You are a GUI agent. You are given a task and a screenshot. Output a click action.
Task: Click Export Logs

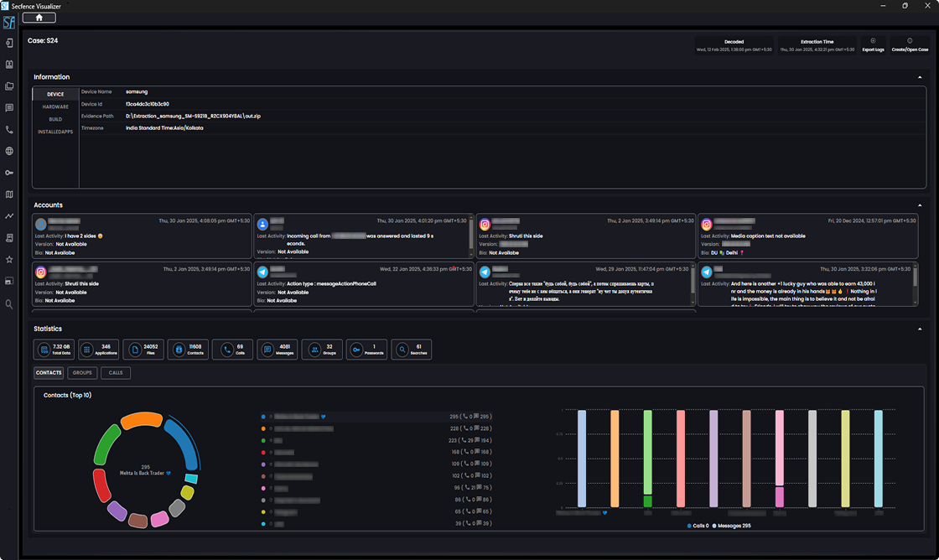(873, 45)
